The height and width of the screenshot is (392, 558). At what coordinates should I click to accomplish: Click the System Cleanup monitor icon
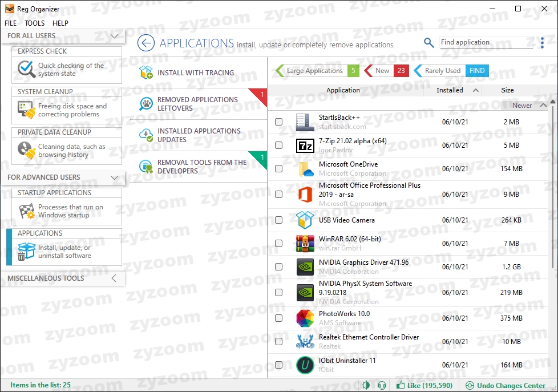point(26,110)
